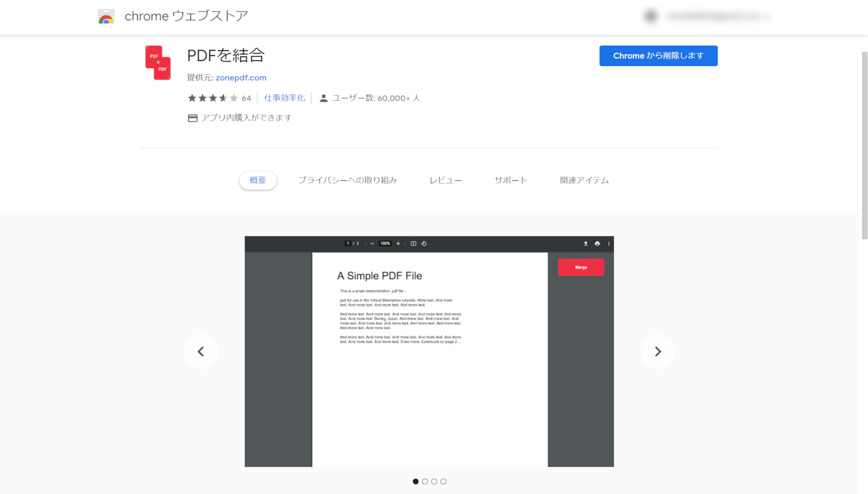Select the fourth carousel dot
This screenshot has height=494, width=868.
[444, 482]
